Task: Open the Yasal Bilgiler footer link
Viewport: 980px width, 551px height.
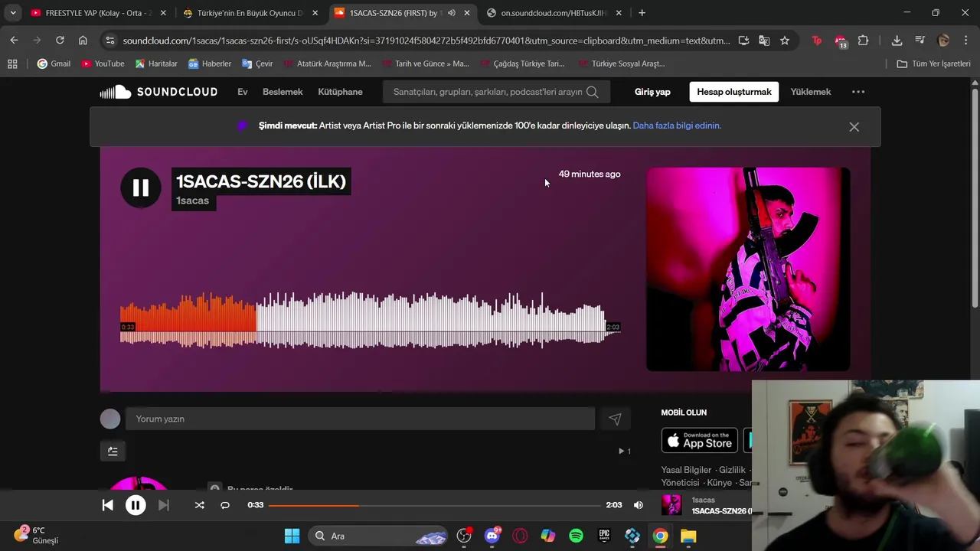Action: coord(686,470)
